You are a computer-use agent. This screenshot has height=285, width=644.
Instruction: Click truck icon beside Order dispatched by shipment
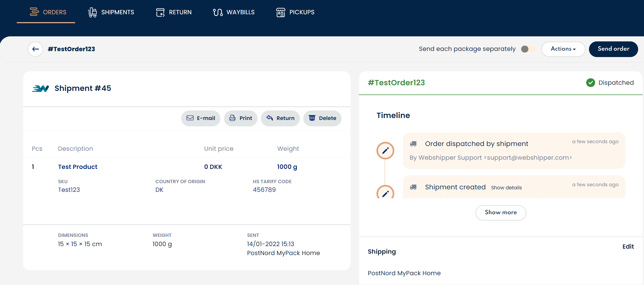pyautogui.click(x=413, y=144)
